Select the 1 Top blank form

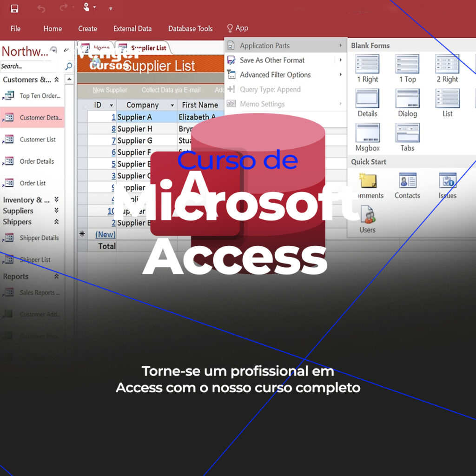click(407, 69)
